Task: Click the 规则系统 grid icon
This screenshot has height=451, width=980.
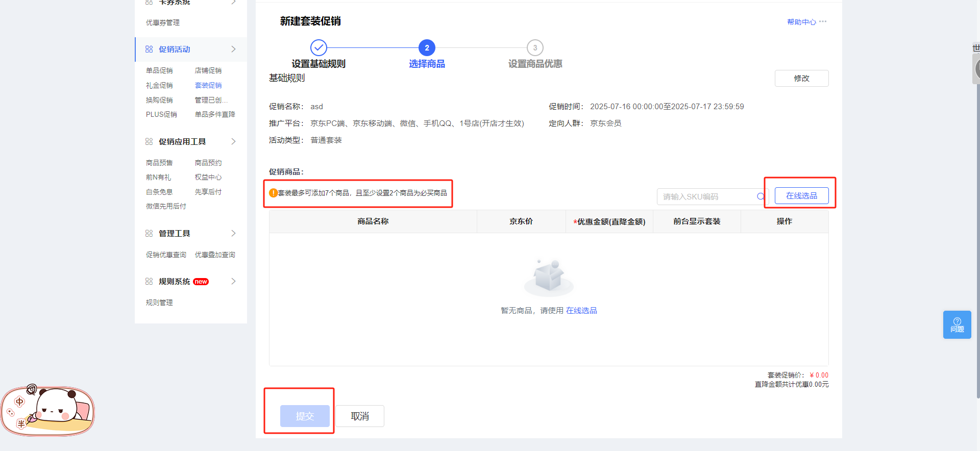Action: click(x=149, y=281)
